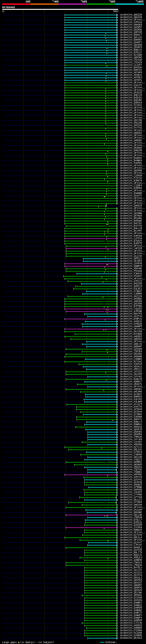Click label UniRef100_A7RFW8
146x644 pixels.
pos(131,311)
